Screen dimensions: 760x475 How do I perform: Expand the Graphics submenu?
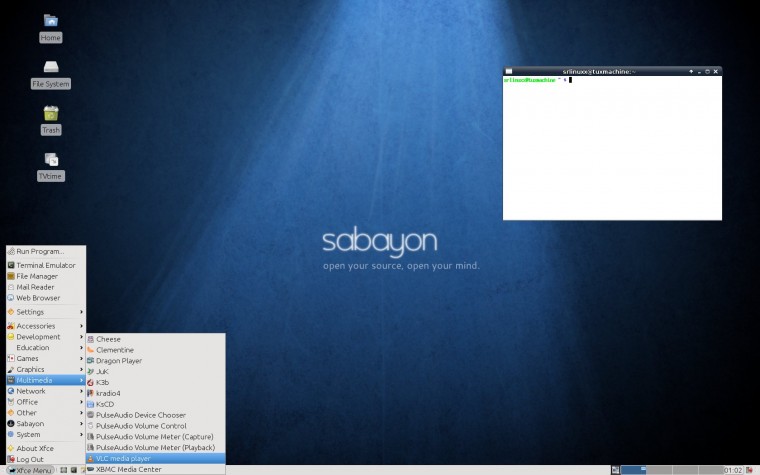tap(46, 369)
